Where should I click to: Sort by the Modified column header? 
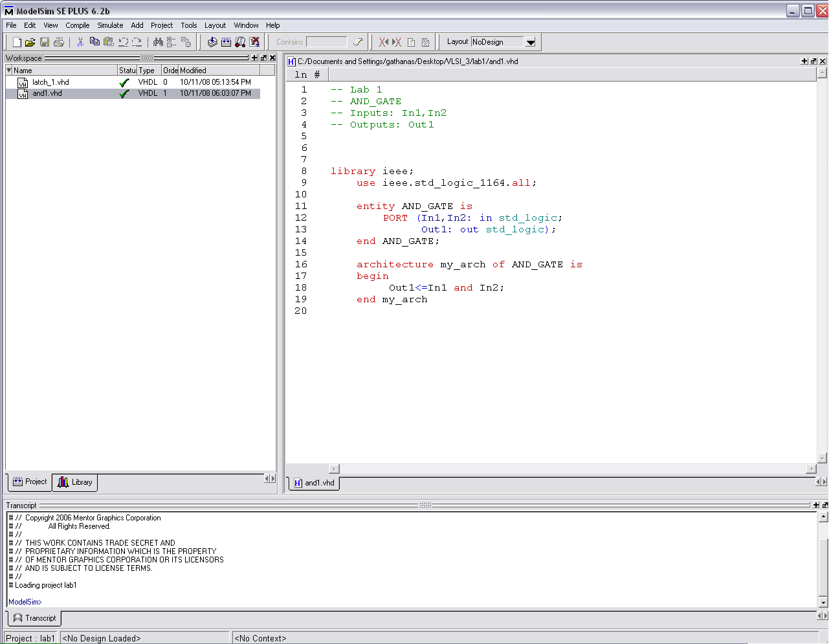[x=219, y=70]
